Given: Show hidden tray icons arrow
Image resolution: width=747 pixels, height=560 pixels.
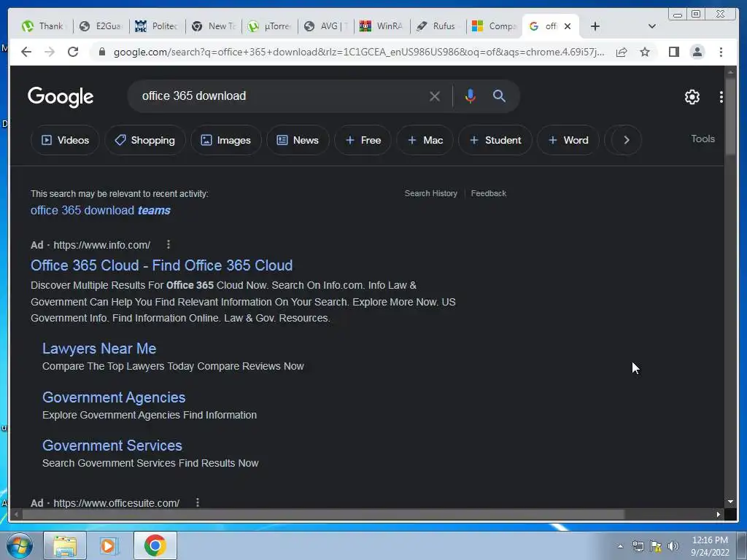Looking at the screenshot, I should click(x=620, y=546).
